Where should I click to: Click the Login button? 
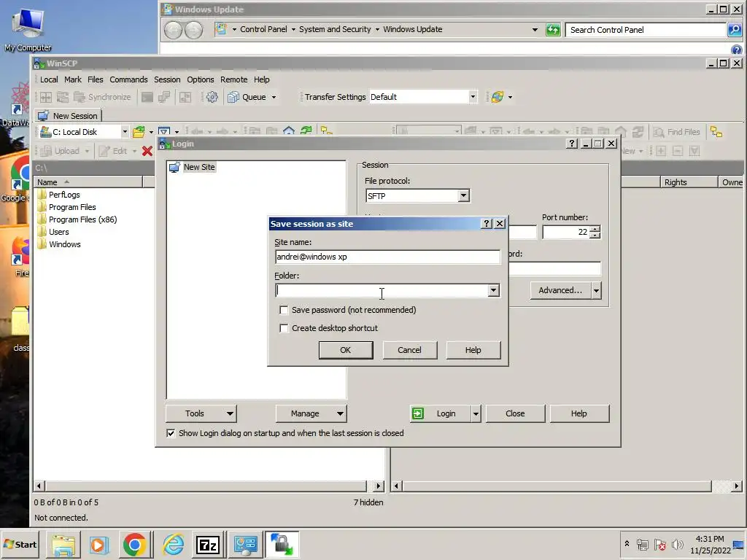point(440,413)
